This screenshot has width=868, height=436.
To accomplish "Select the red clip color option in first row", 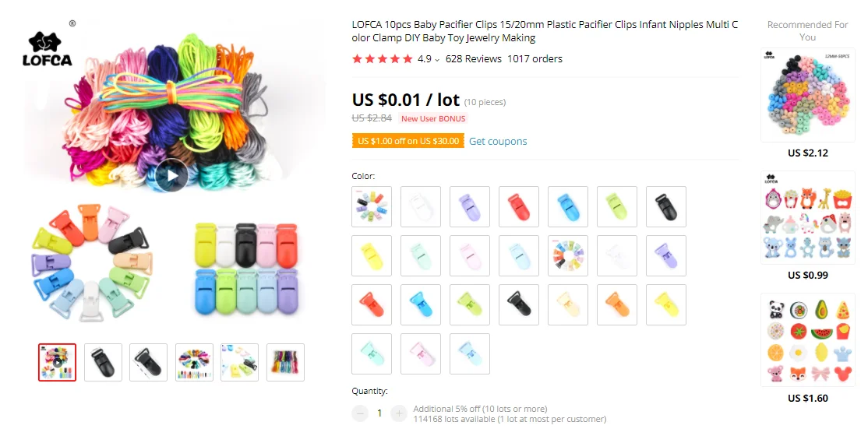I will tap(519, 206).
